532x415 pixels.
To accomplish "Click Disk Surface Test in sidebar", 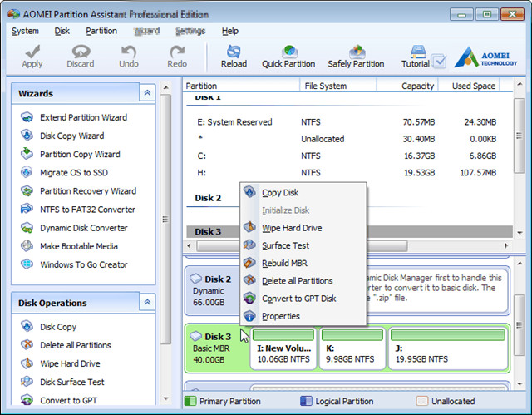I will 62,382.
